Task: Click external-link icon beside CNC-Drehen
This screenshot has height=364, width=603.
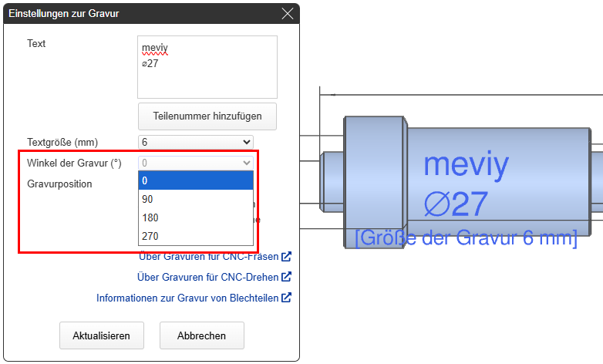Action: [x=286, y=277]
